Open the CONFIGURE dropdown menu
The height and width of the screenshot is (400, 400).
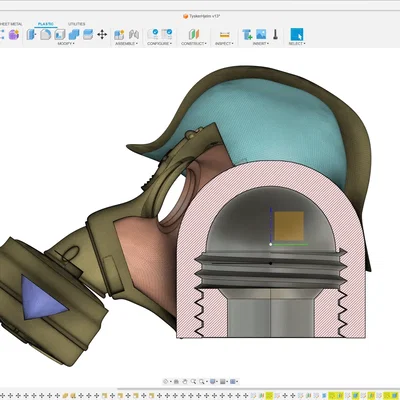pos(159,44)
